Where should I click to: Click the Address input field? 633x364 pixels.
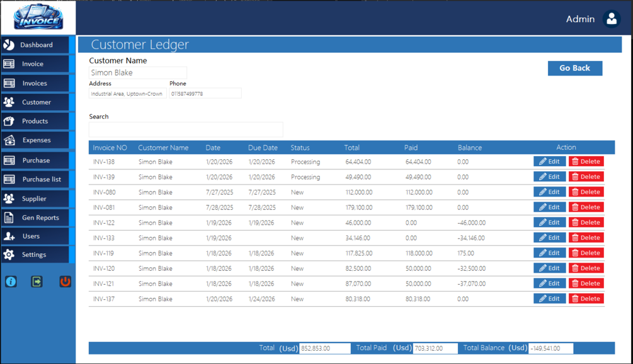[x=128, y=94]
